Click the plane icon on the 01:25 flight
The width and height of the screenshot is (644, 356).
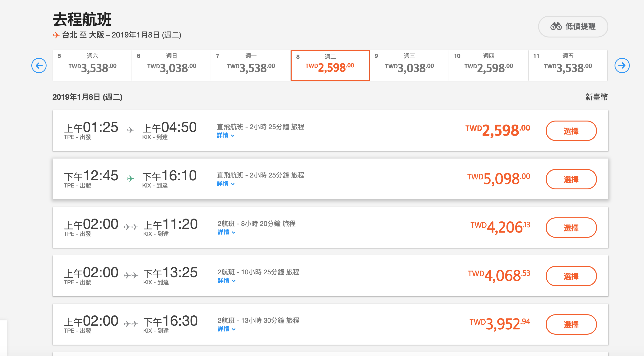click(x=131, y=130)
